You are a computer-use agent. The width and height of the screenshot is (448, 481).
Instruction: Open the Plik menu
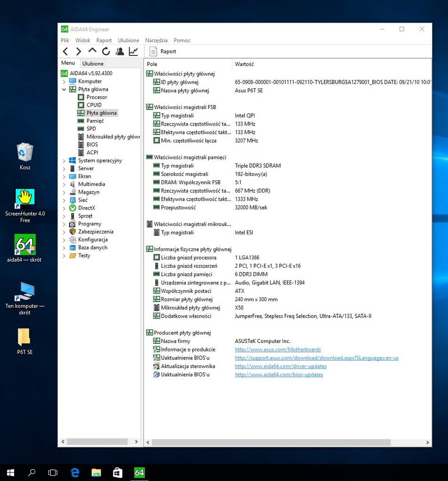[x=65, y=40]
